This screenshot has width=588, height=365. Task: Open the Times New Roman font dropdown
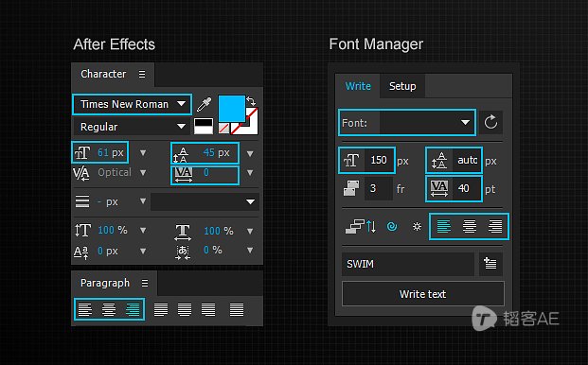pyautogui.click(x=132, y=104)
